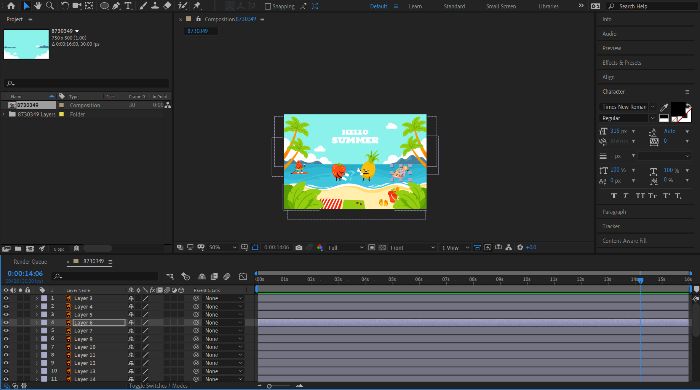Screen dimensions: 700x390
Task: Toggle Motion Blur icon in timeline
Action: [227, 277]
